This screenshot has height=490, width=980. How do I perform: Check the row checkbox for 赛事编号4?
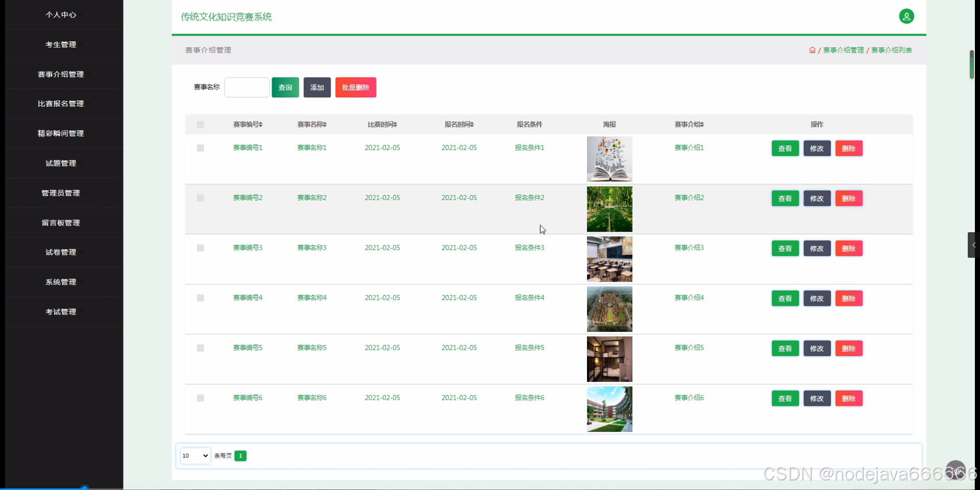point(201,298)
